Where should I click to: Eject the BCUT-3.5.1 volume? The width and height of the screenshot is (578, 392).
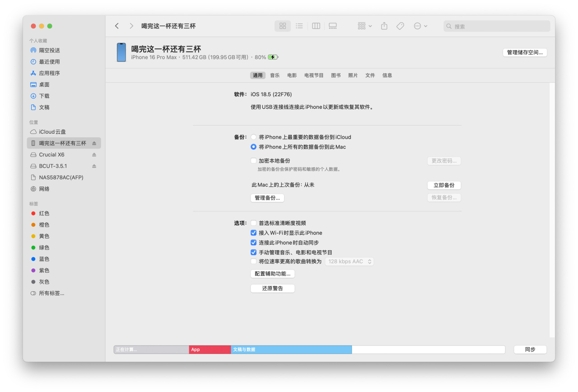tap(94, 166)
